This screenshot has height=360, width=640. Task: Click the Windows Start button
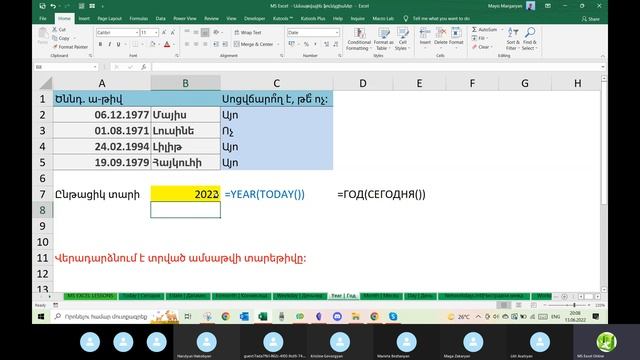[41, 316]
